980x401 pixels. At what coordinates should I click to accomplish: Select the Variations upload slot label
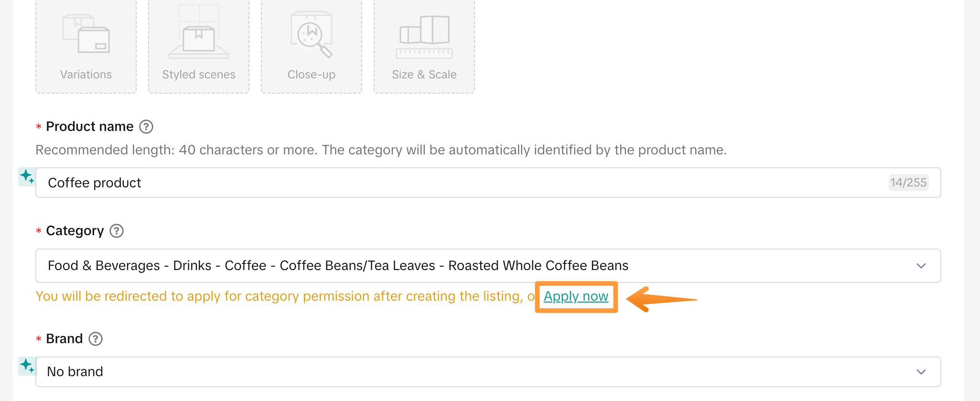86,75
